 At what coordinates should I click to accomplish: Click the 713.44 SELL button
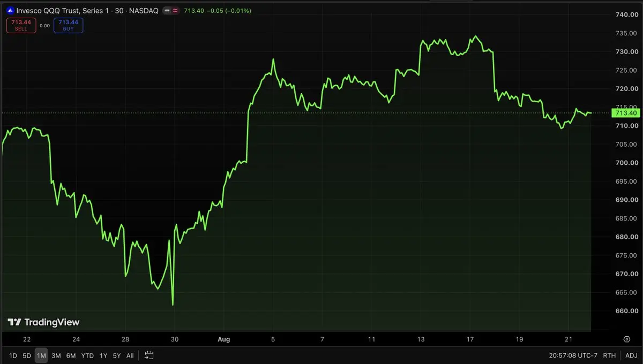coord(21,25)
